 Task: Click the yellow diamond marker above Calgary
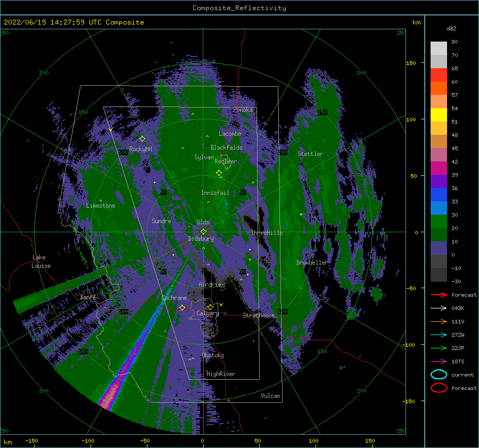coord(210,307)
